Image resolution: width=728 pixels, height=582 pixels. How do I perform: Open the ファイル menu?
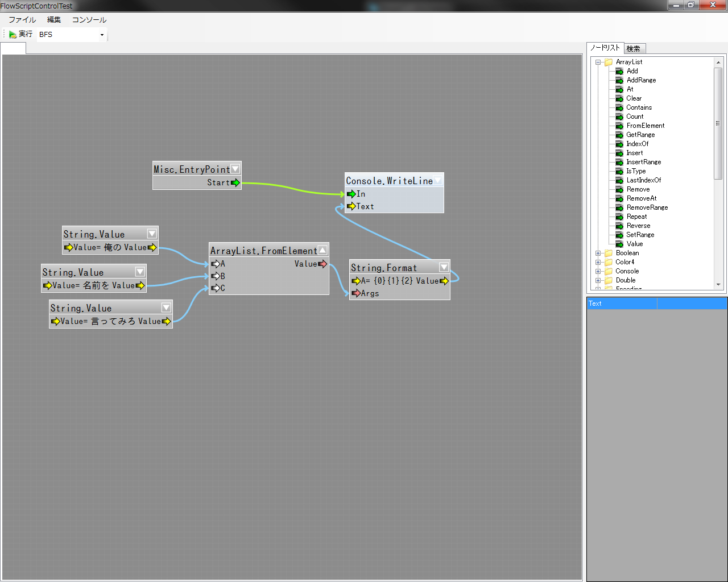[x=22, y=20]
